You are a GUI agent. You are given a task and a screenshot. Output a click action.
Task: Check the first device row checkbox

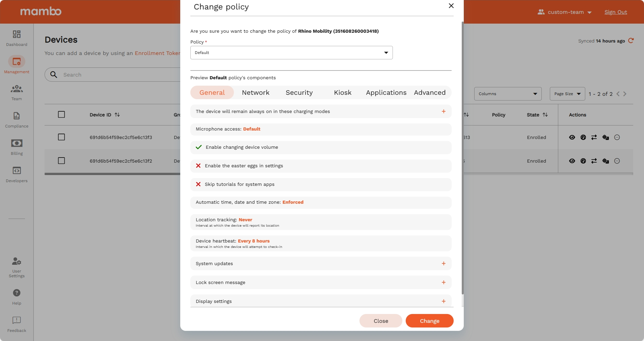(x=61, y=137)
